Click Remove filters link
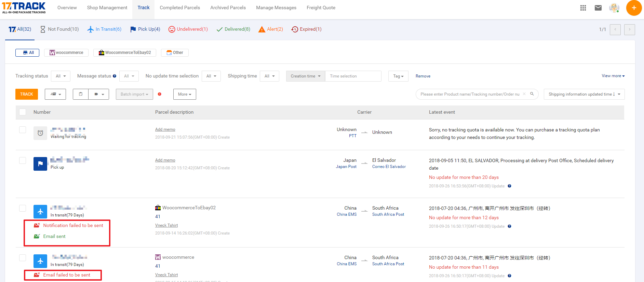The height and width of the screenshot is (282, 644). [423, 76]
